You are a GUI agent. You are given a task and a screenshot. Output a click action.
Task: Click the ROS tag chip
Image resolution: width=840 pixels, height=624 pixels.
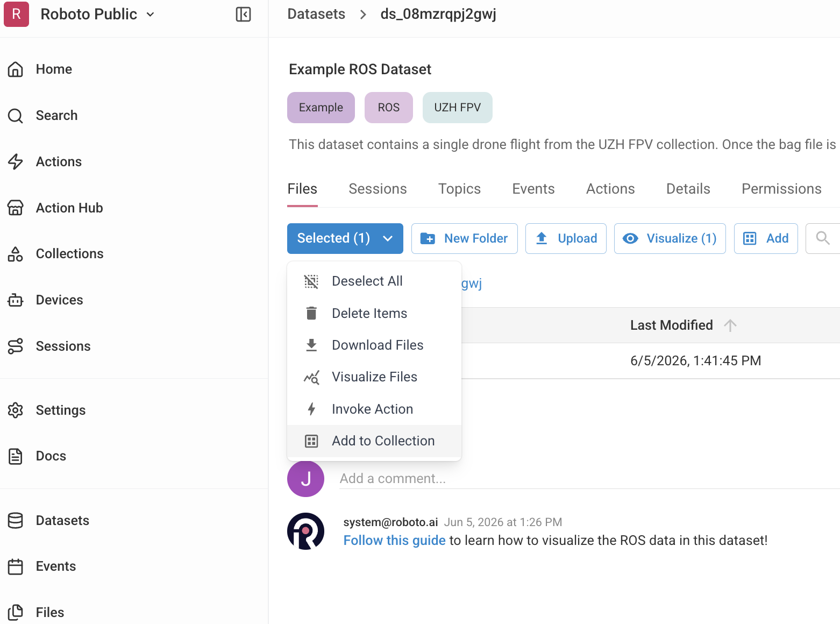click(x=389, y=108)
